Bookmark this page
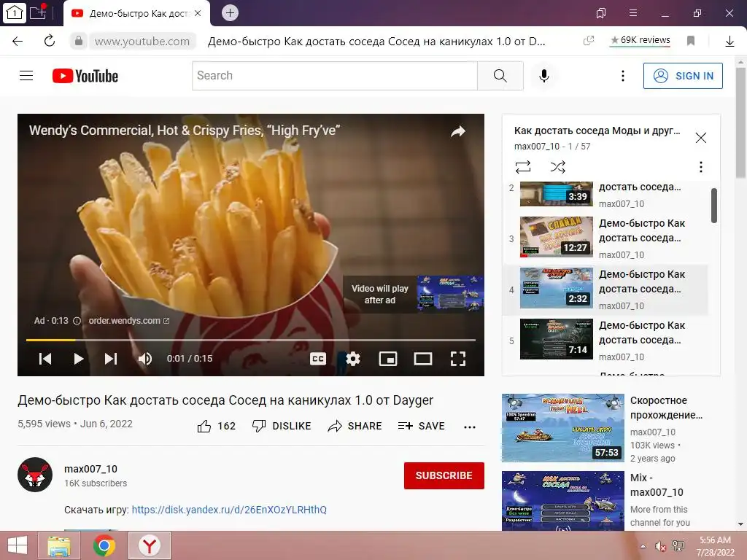 coord(691,41)
